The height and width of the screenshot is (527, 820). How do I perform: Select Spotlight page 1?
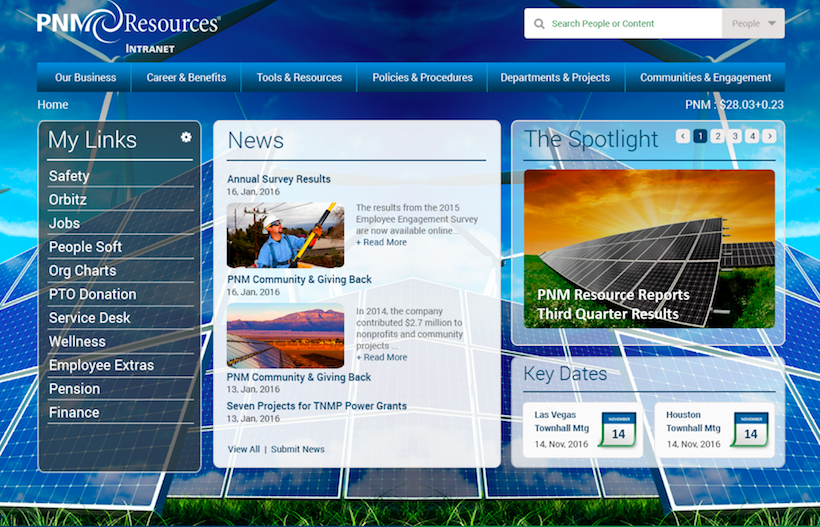pyautogui.click(x=700, y=136)
